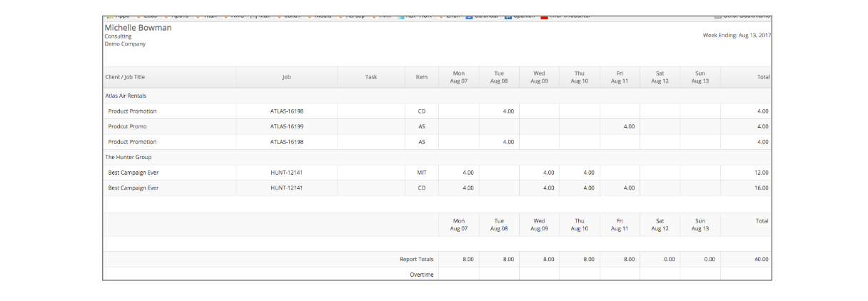Image resolution: width=868 pixels, height=301 pixels.
Task: Click the MIT item cell
Action: (x=421, y=173)
